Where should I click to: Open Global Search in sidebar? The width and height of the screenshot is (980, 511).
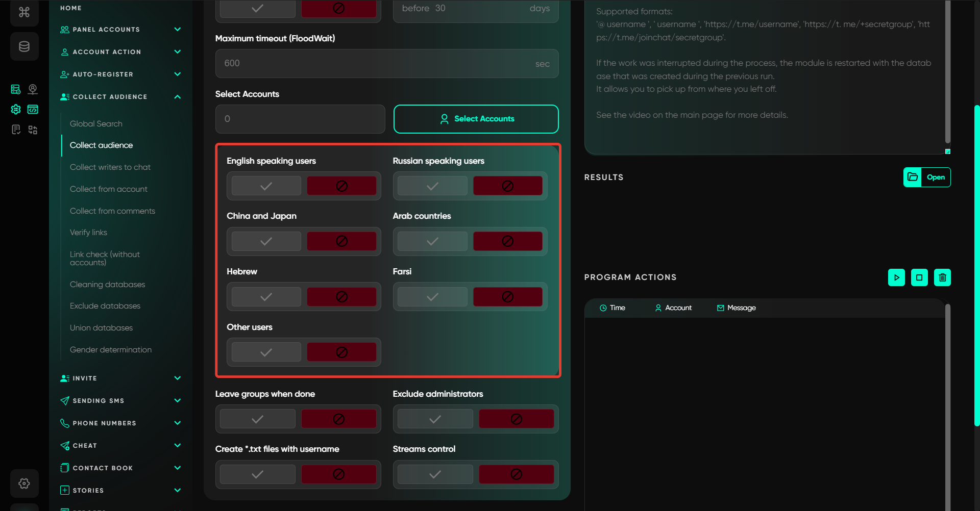96,124
